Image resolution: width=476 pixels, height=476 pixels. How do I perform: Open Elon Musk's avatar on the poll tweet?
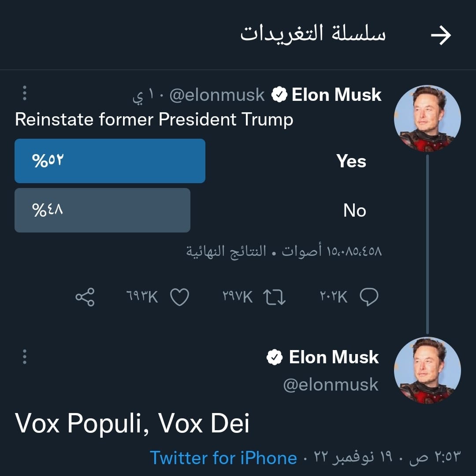pyautogui.click(x=427, y=119)
